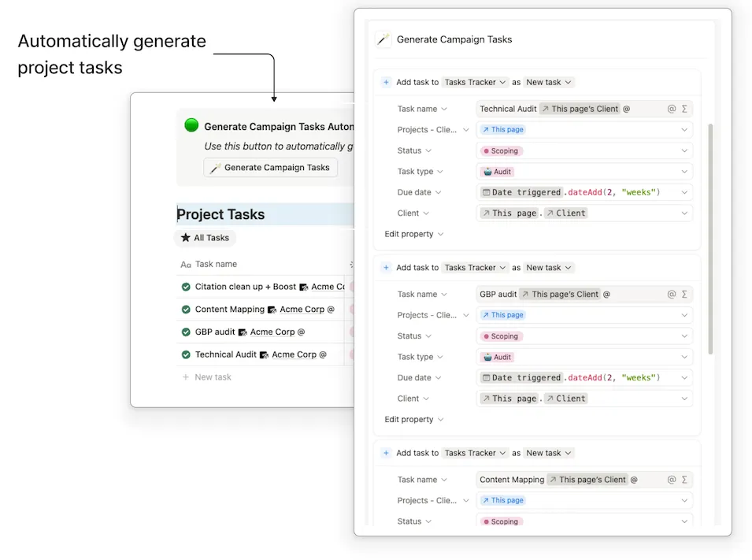Viewport: 752px width, 560px height.
Task: Open the Tasks Tracker dropdown in first action
Action: coord(475,82)
